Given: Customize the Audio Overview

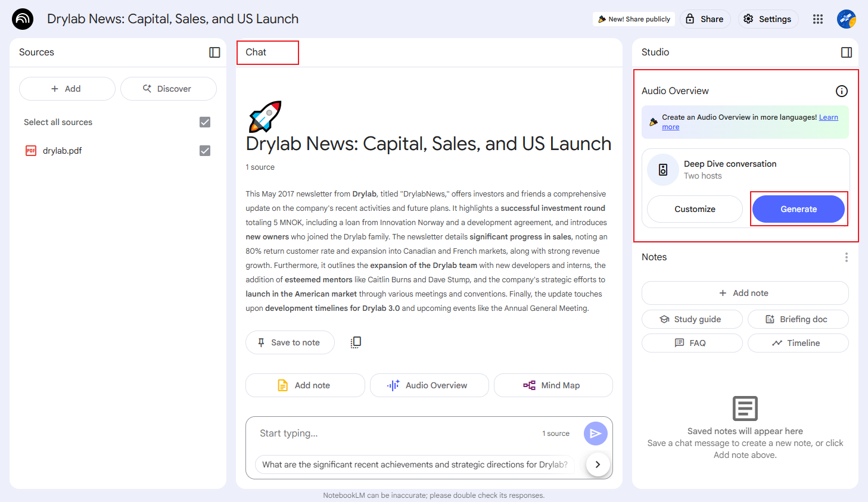Looking at the screenshot, I should click(x=695, y=209).
